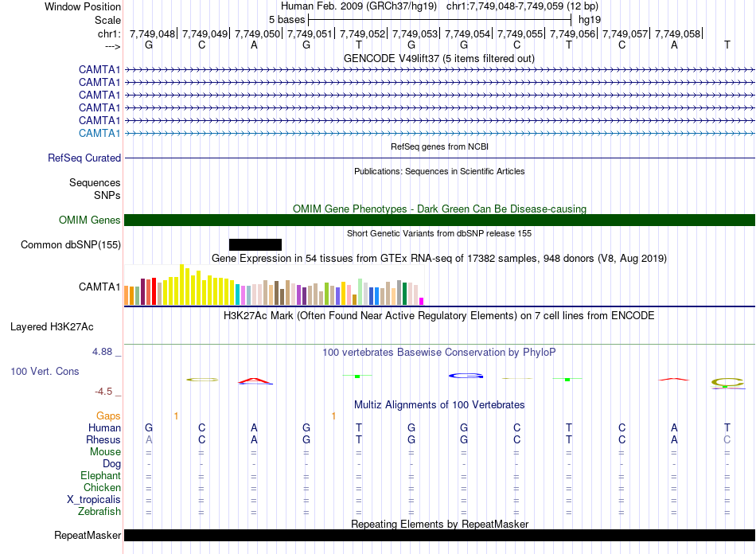Open Multiz Alignments of 100 Vertebrates title
The height and width of the screenshot is (554, 756).
coord(439,405)
